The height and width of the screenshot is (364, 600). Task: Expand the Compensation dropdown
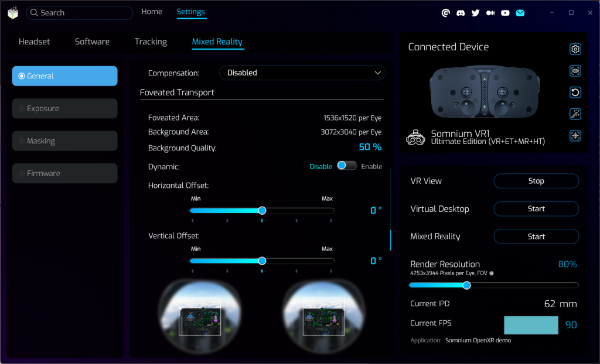point(302,73)
